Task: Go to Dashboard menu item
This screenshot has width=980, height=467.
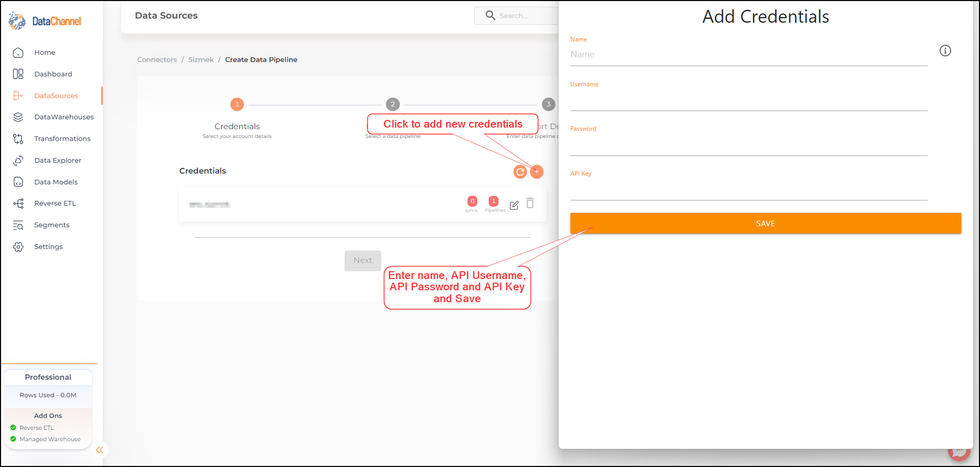Action: [53, 74]
